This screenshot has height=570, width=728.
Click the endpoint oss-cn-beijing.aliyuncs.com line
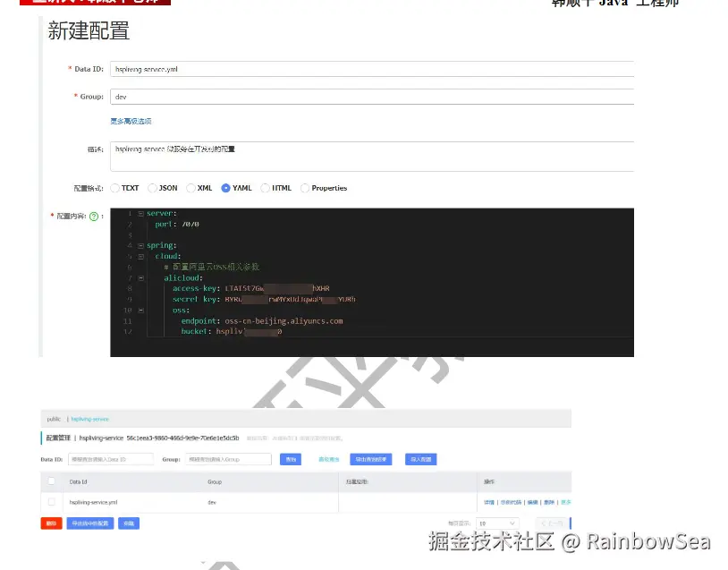tap(262, 321)
